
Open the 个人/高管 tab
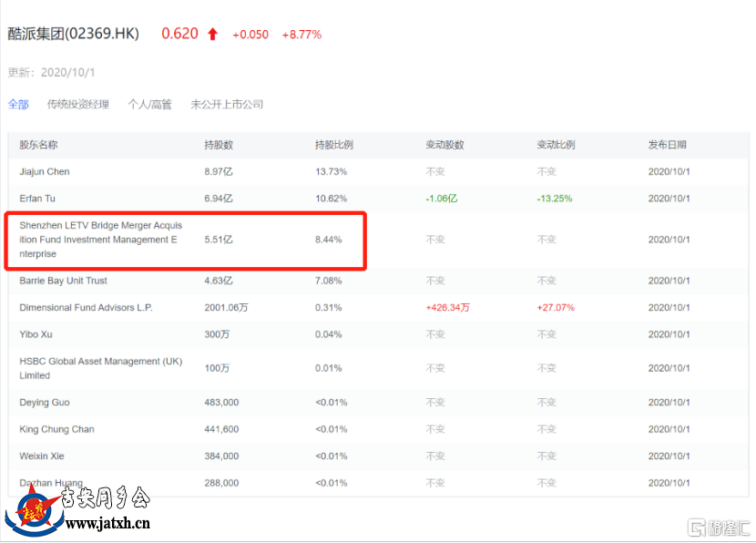(149, 104)
